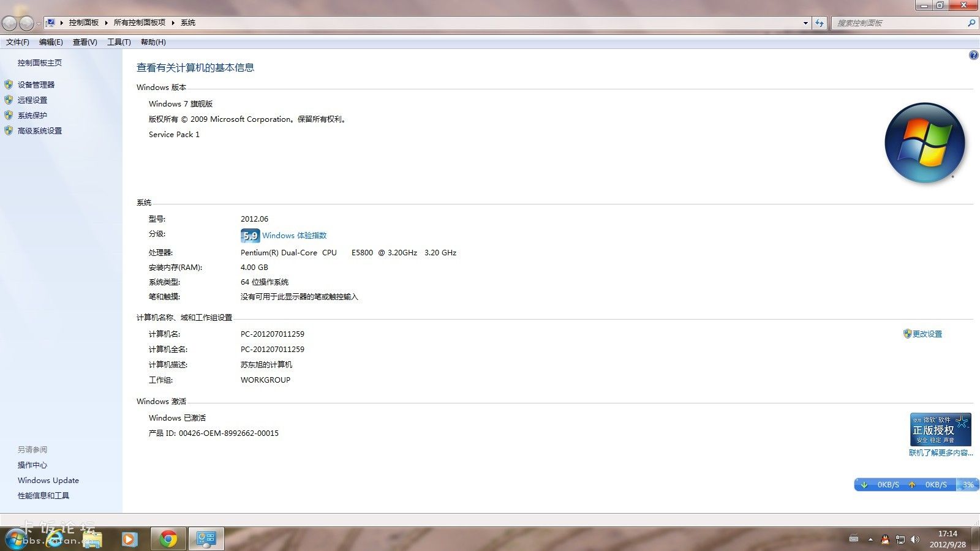
Task: Expand the 控制面板 breadcrumb arrow
Action: [106, 23]
